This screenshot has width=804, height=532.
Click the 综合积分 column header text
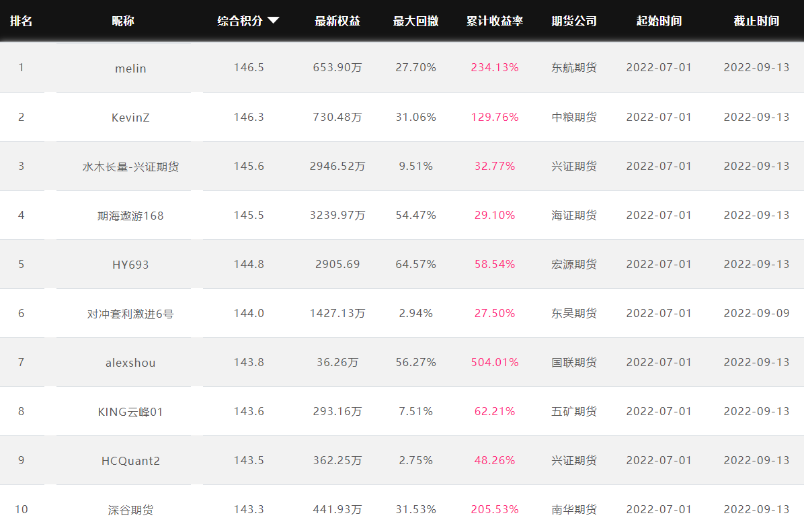(240, 21)
